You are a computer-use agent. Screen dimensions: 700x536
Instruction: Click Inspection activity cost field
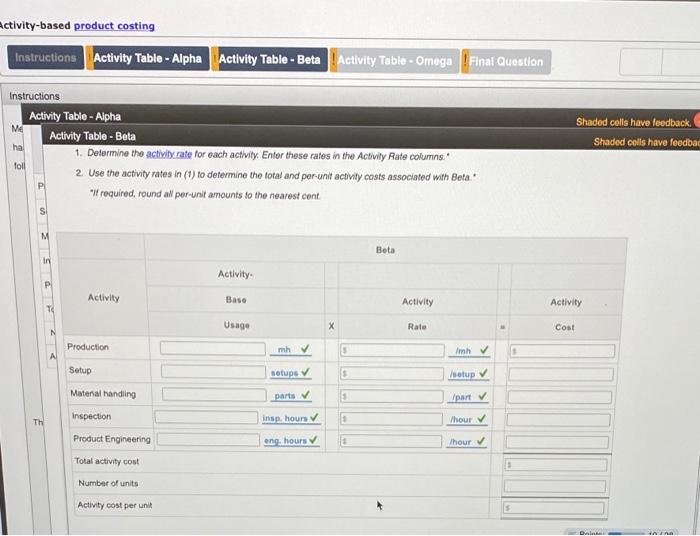tap(558, 420)
